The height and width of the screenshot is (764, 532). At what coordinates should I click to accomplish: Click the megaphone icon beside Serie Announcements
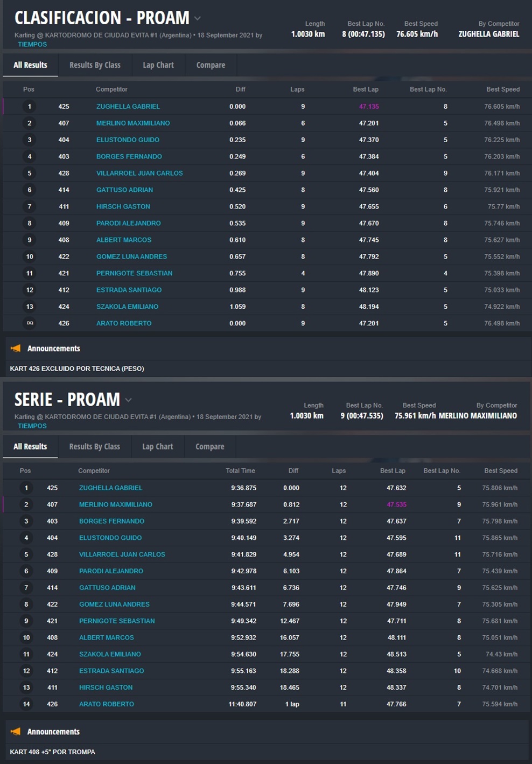pos(16,732)
